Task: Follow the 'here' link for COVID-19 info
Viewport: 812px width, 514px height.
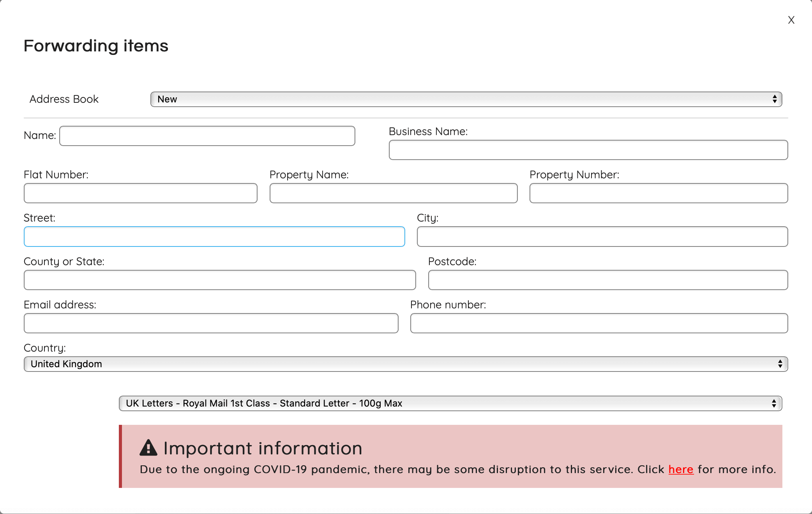Action: [x=681, y=469]
